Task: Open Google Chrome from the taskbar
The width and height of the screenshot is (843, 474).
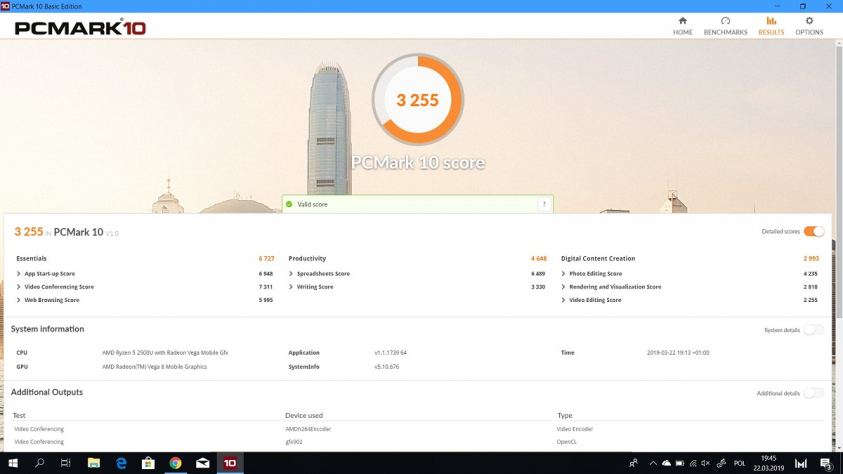Action: (x=175, y=463)
